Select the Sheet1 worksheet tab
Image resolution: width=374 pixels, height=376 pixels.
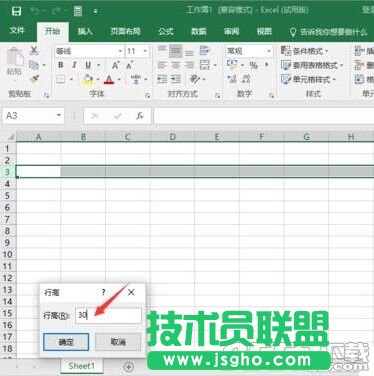pyautogui.click(x=82, y=366)
